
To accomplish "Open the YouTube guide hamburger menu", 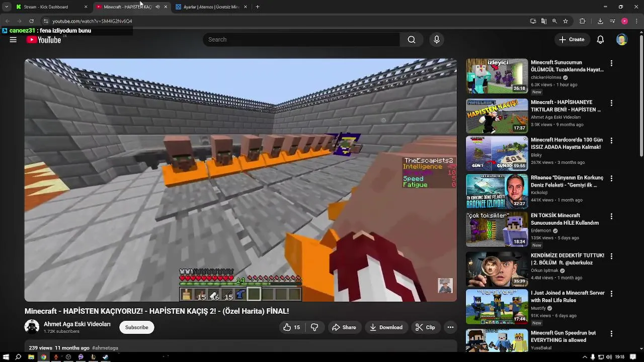I will (x=13, y=40).
